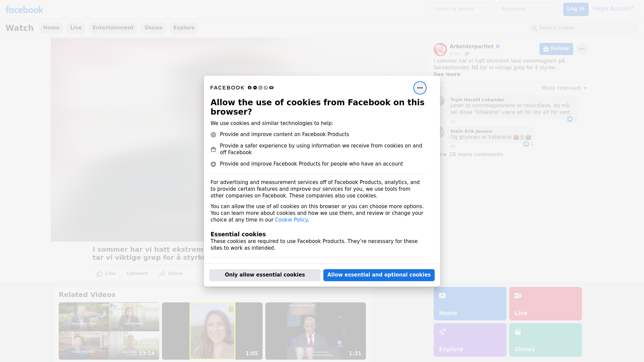This screenshot has height=362, width=644.
Task: Select Home in Watch navigation
Action: 51,28
